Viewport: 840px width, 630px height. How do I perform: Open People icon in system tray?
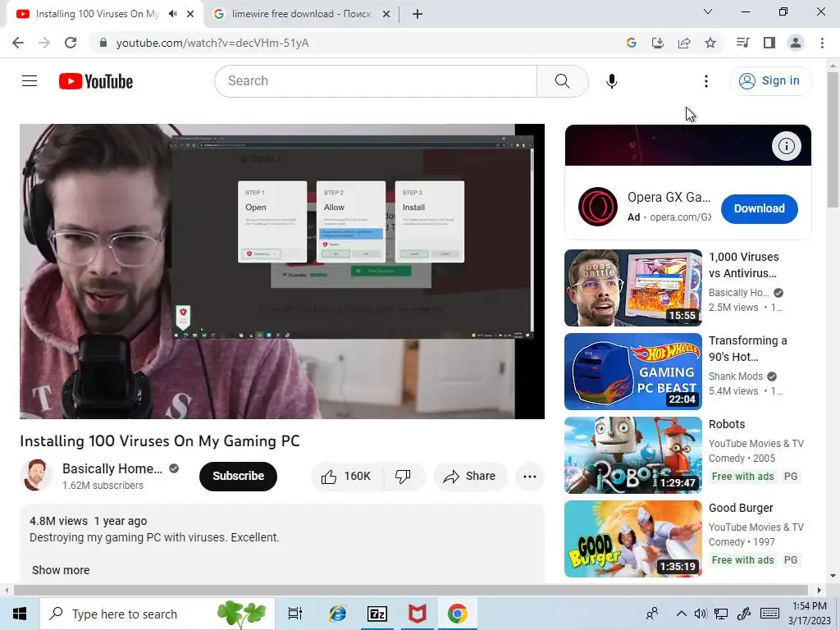pyautogui.click(x=652, y=614)
